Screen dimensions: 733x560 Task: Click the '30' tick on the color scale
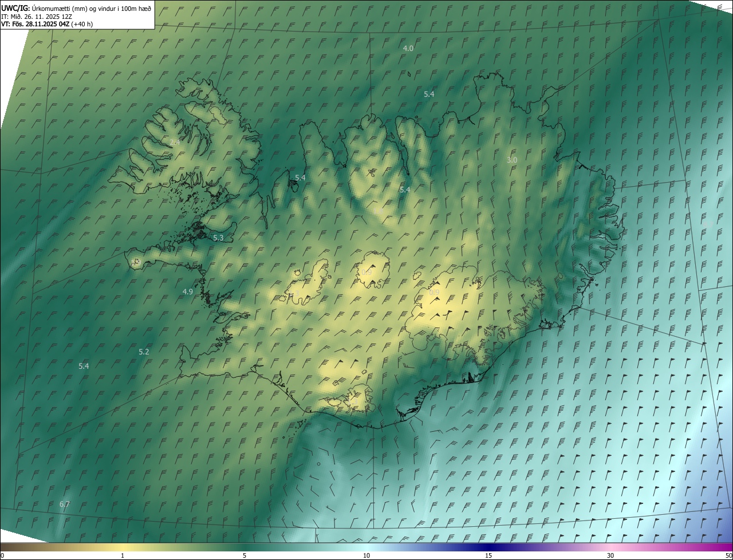point(610,556)
